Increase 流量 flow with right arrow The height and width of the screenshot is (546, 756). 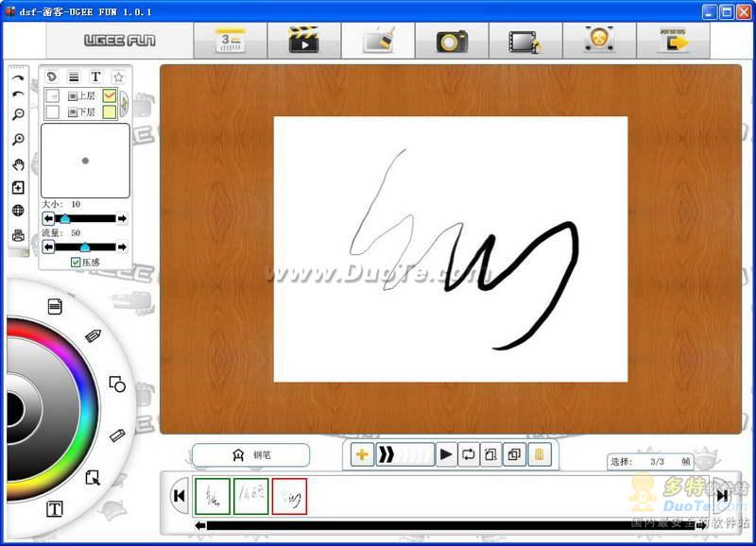(x=123, y=247)
